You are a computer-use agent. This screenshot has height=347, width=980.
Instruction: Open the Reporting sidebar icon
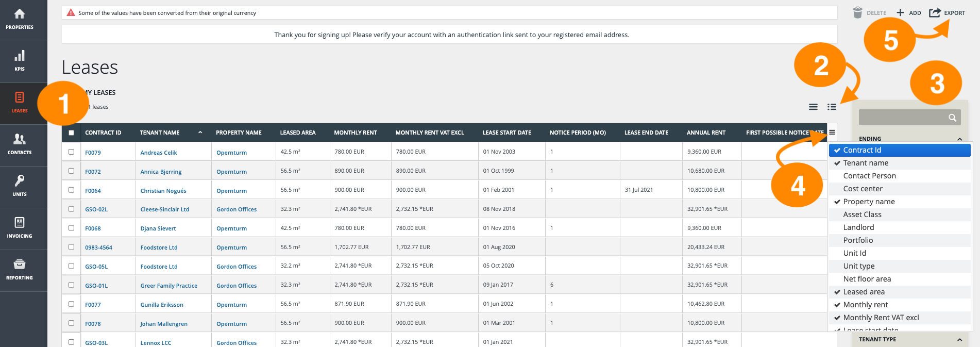20,269
